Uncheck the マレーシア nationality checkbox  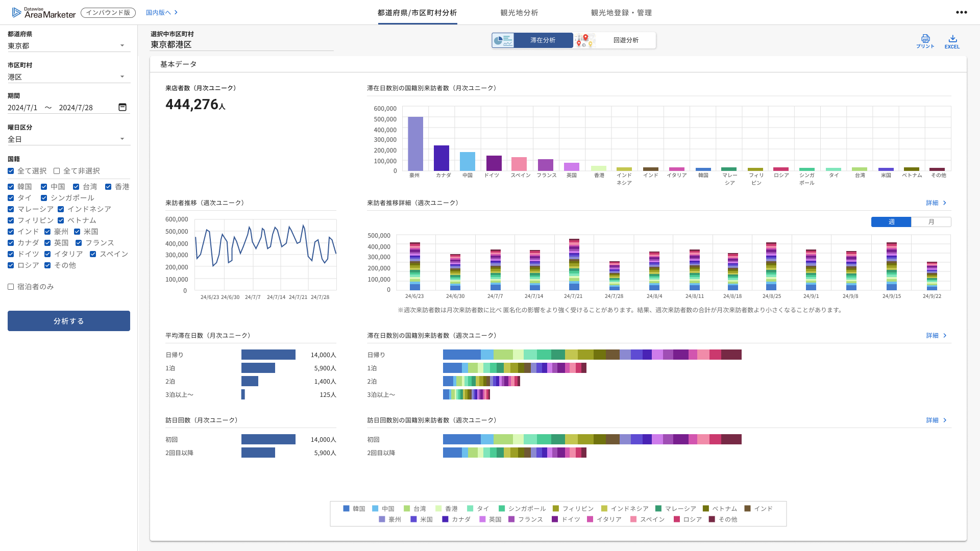tap(11, 209)
